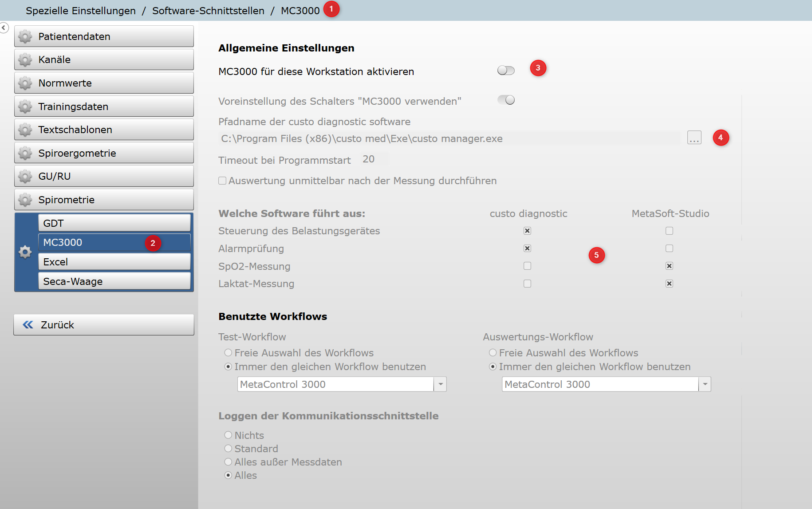
Task: Select Freie Auswahl under Test-Workflow
Action: click(x=228, y=353)
